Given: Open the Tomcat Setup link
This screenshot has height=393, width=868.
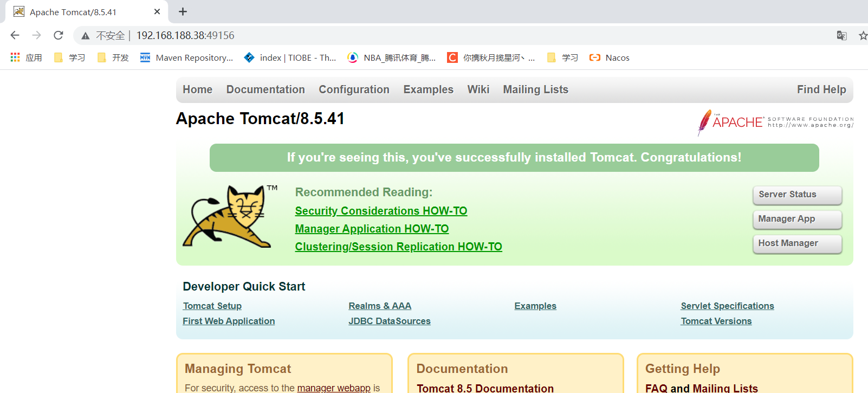Looking at the screenshot, I should (x=212, y=306).
